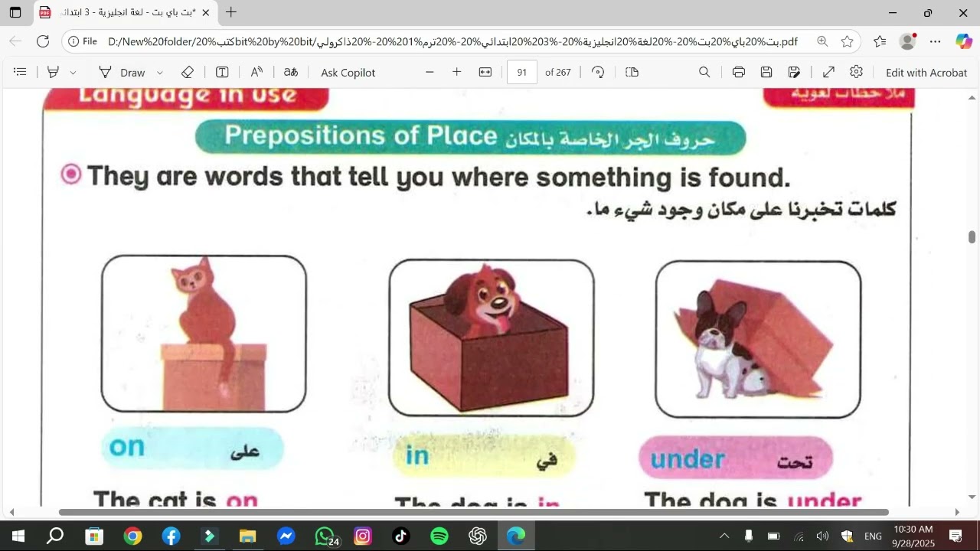Print the PDF document
The height and width of the screenshot is (551, 980).
pos(739,72)
